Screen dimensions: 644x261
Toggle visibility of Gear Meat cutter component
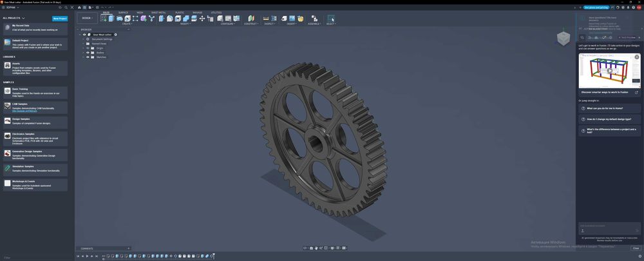(84, 35)
